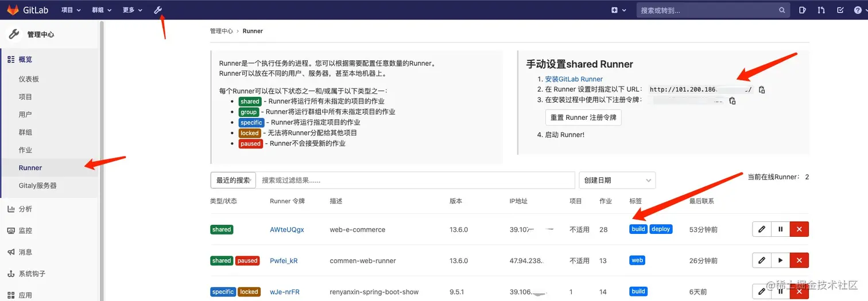Click the 安装GitLab Runner link
This screenshot has height=301, width=868.
[573, 79]
